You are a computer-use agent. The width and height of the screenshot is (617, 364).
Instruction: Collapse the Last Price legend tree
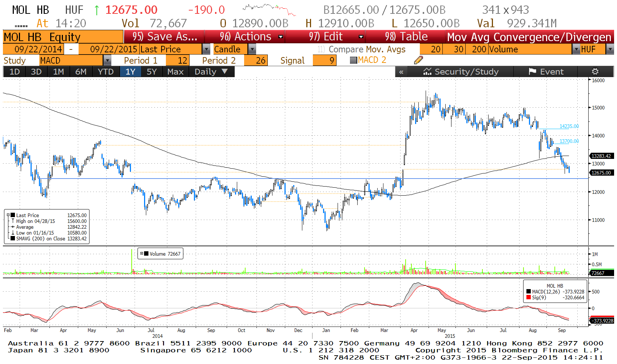click(8, 215)
